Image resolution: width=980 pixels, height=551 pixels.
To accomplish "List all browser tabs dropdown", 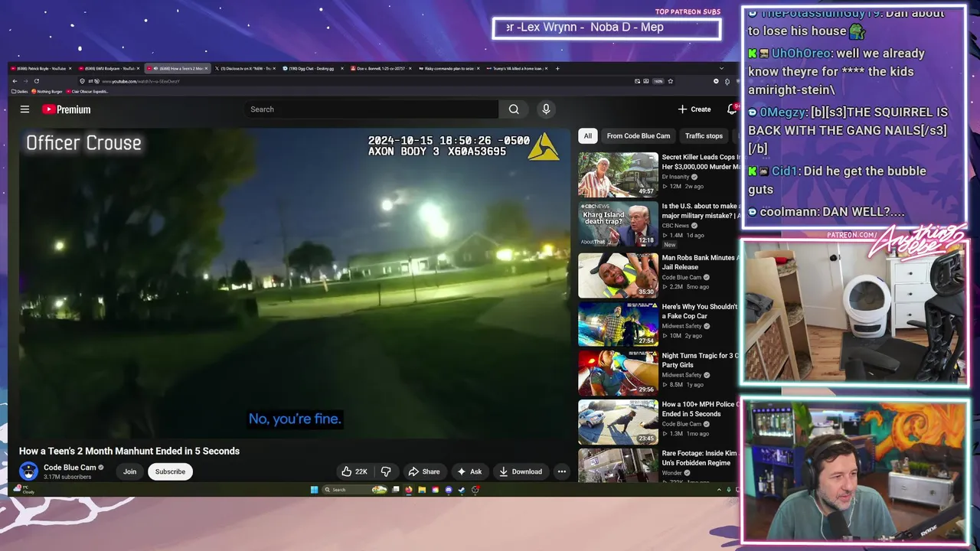I will click(x=721, y=68).
